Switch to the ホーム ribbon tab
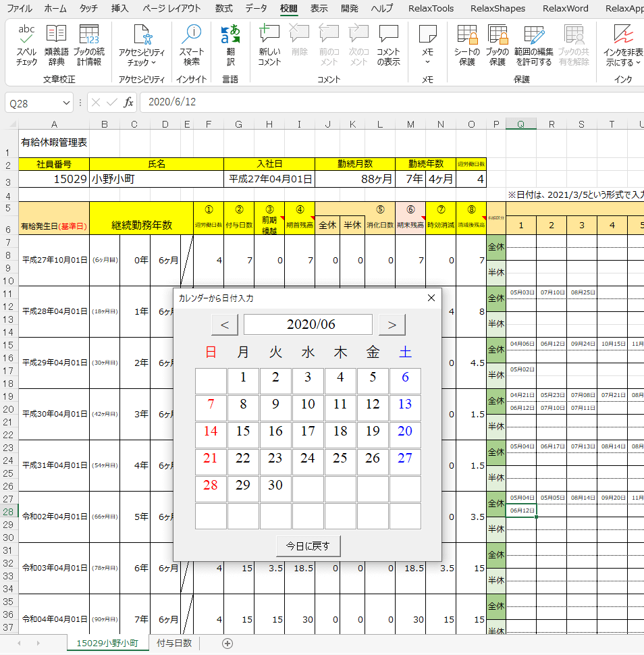Viewport: 644px width, 655px height. [55, 8]
